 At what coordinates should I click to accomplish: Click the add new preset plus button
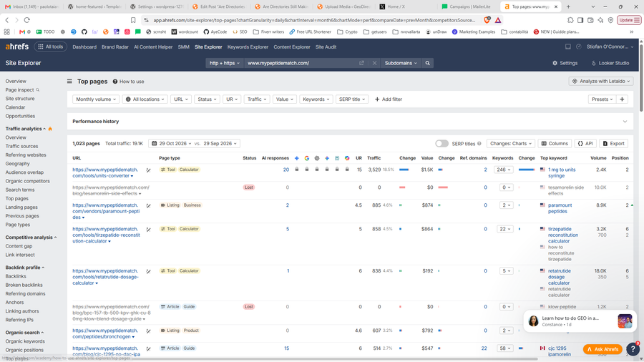click(x=623, y=99)
